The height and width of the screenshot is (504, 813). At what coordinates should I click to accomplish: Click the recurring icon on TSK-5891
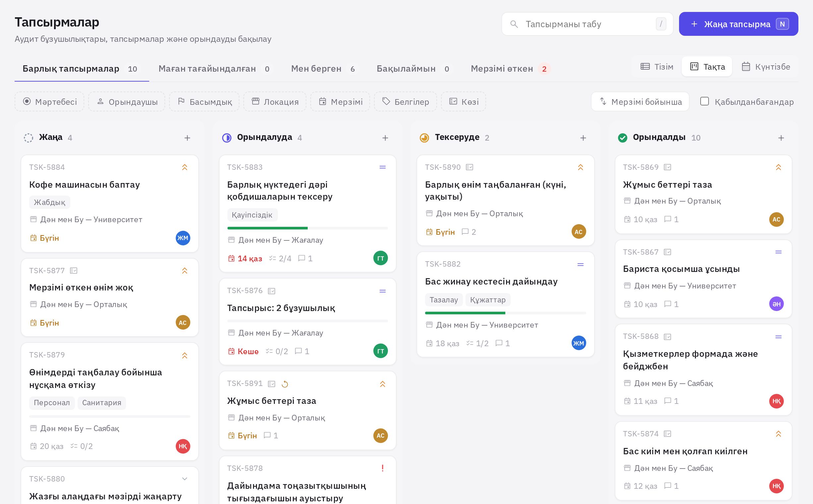point(285,384)
